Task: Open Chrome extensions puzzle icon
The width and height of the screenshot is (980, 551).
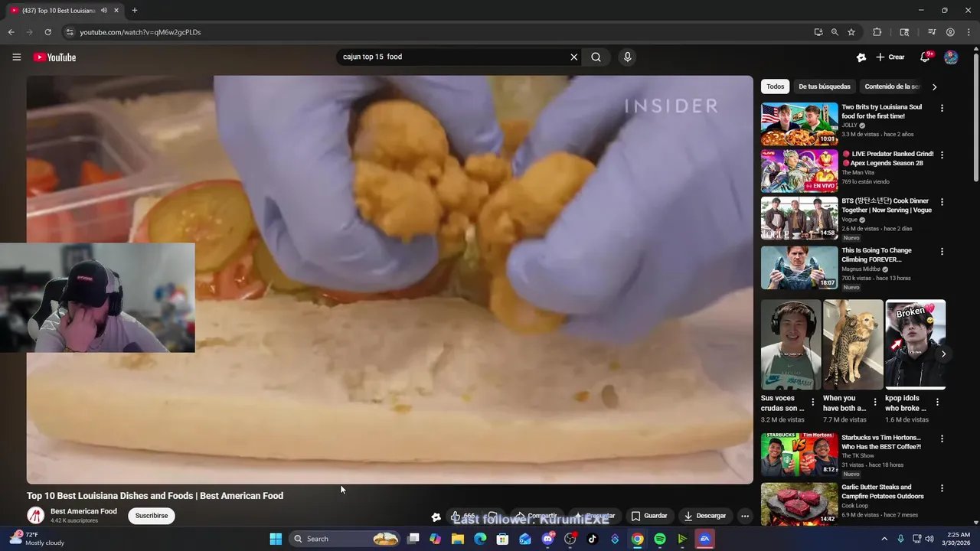Action: 877,32
